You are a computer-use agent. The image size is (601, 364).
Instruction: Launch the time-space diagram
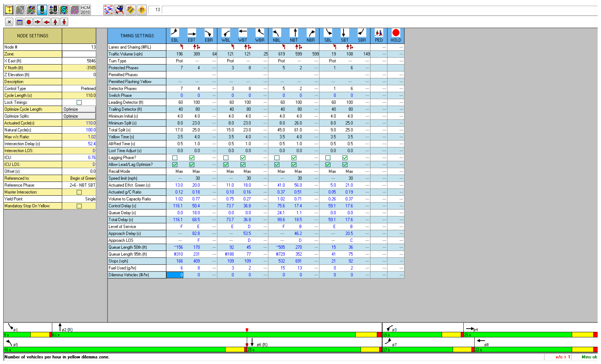pos(108,10)
